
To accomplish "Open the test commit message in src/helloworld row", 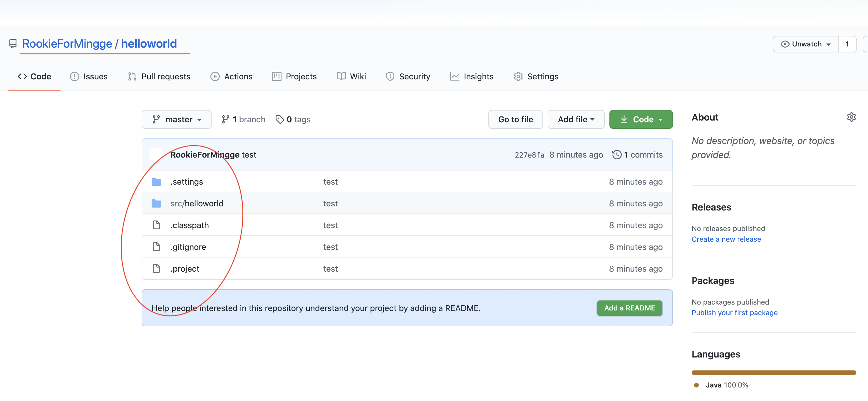I will point(330,203).
